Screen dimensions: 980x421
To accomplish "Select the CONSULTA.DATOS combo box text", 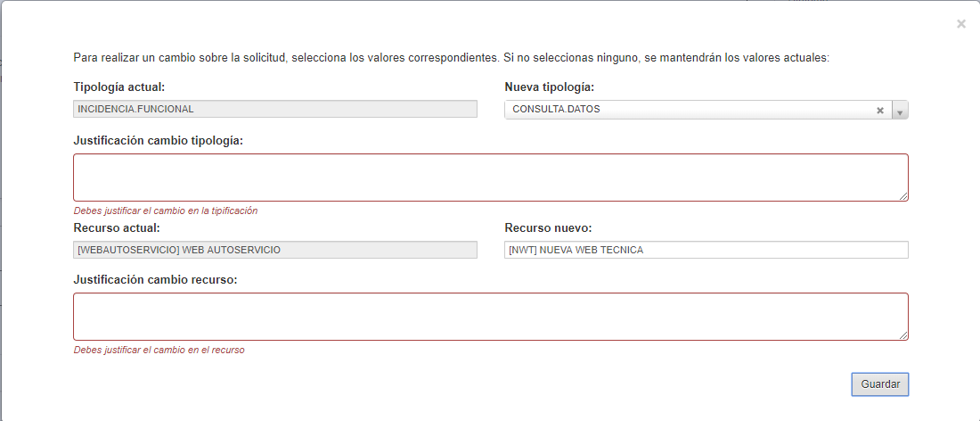I will click(x=556, y=110).
